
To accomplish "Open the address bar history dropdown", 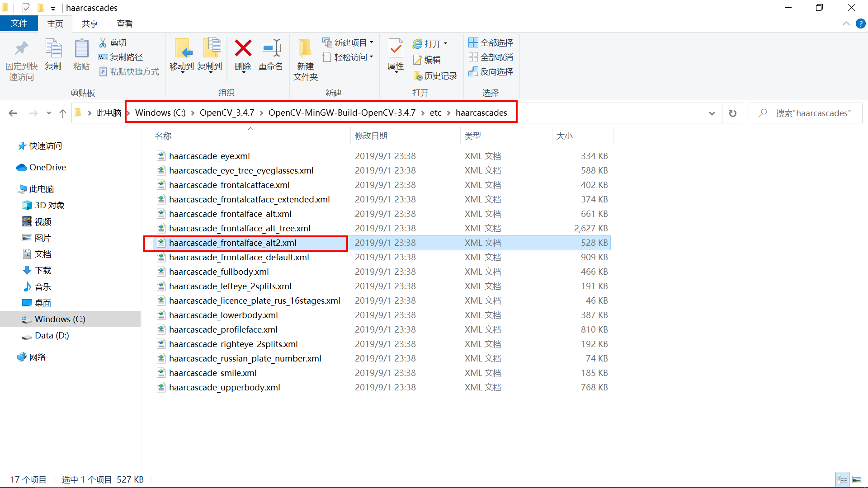I will point(712,113).
